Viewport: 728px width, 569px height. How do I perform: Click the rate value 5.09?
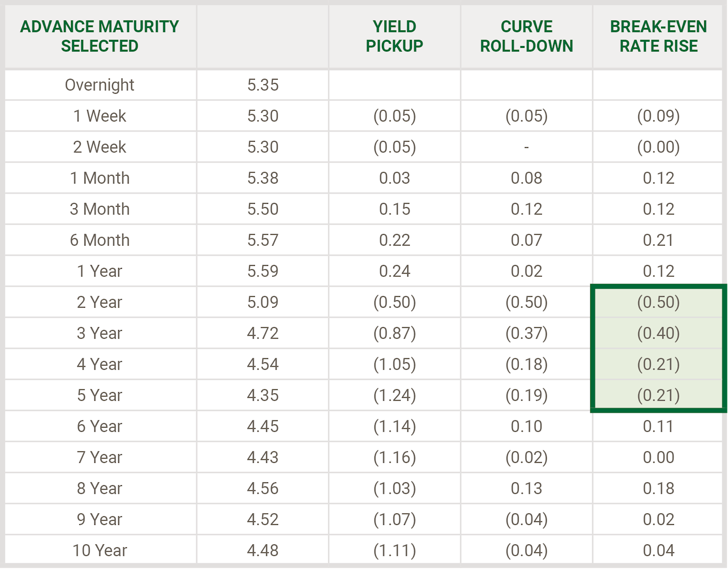(263, 302)
